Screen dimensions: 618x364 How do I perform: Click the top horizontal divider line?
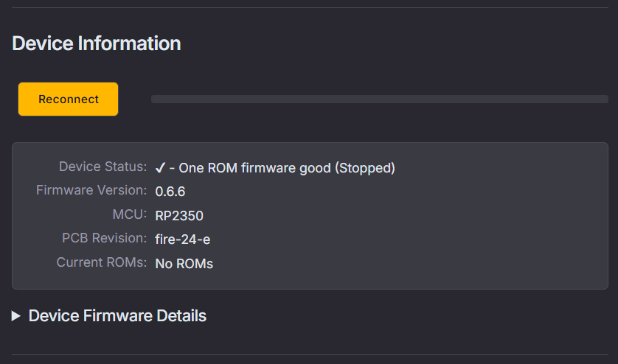309,8
